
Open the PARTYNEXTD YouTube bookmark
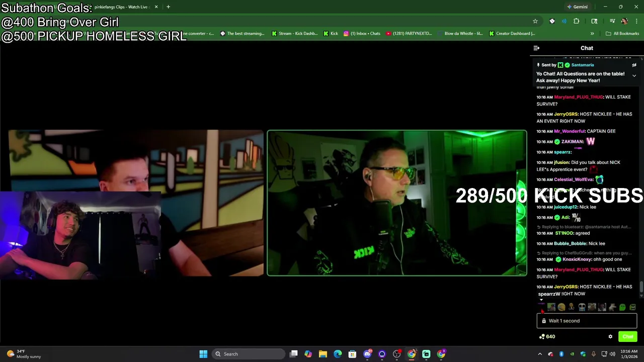tap(409, 34)
